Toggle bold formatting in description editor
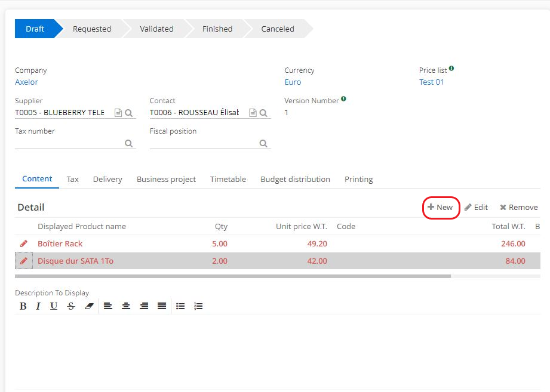 tap(23, 306)
